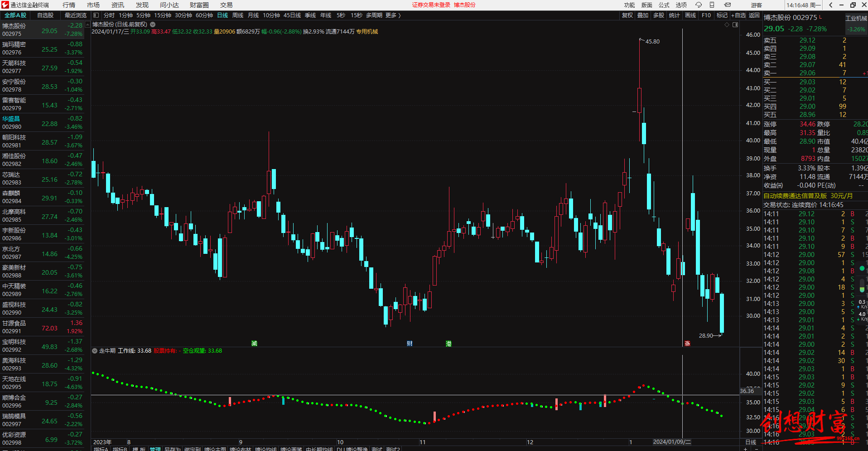Open the mail message icon
Image resolution: width=868 pixels, height=451 pixels.
(x=727, y=5)
